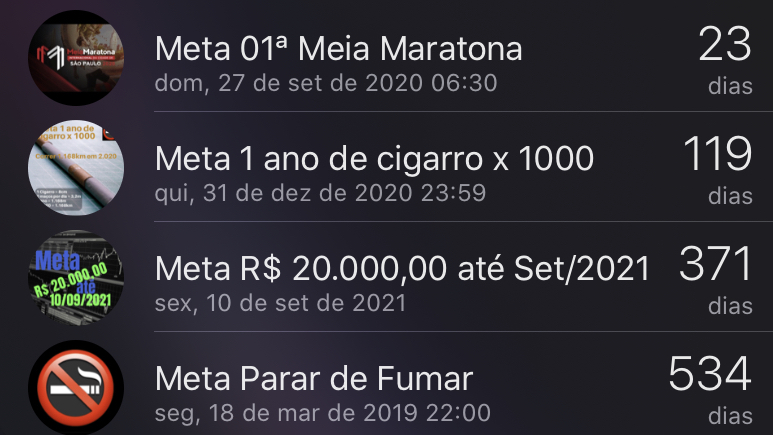Tap the Meia Maratona São Paulo logo icon

pos(75,57)
